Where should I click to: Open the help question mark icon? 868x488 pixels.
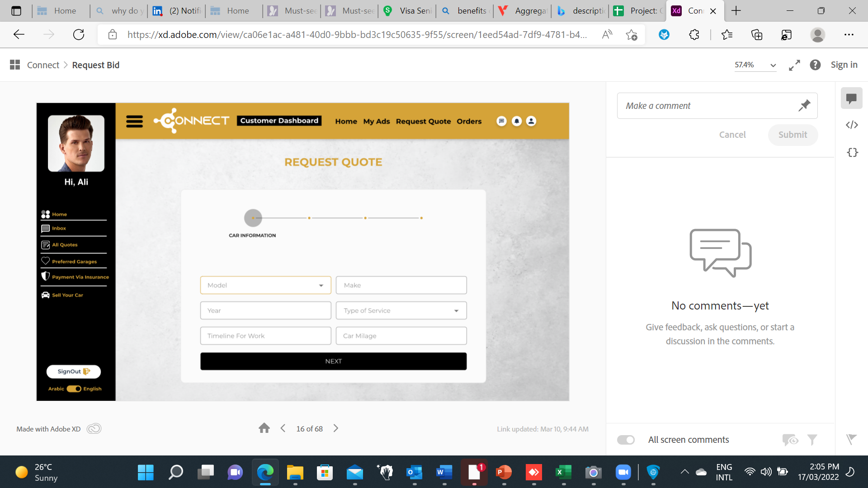(815, 65)
